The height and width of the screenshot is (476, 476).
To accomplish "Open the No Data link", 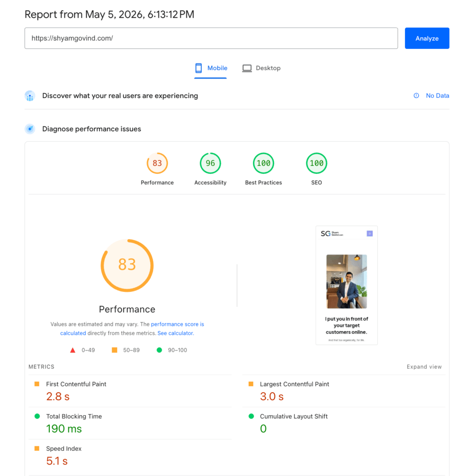I will 437,96.
